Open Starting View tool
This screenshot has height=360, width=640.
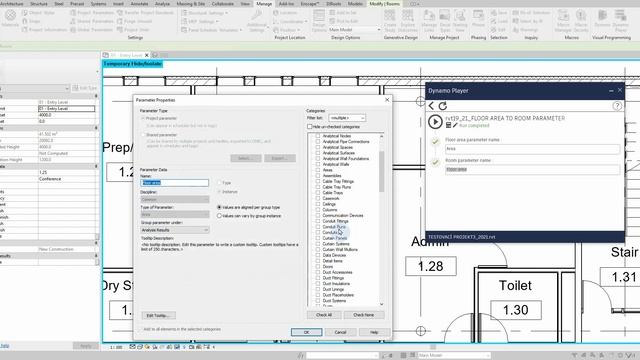460,21
